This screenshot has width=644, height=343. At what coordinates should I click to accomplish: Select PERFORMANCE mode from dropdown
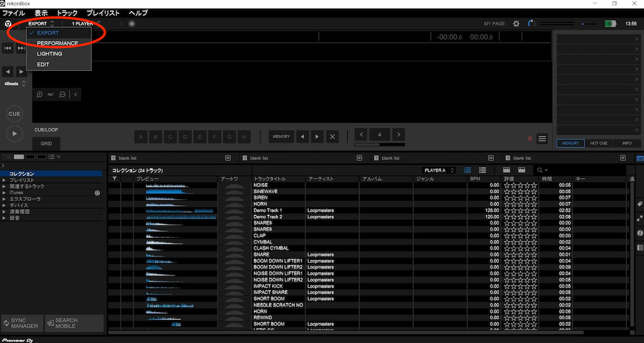[57, 43]
